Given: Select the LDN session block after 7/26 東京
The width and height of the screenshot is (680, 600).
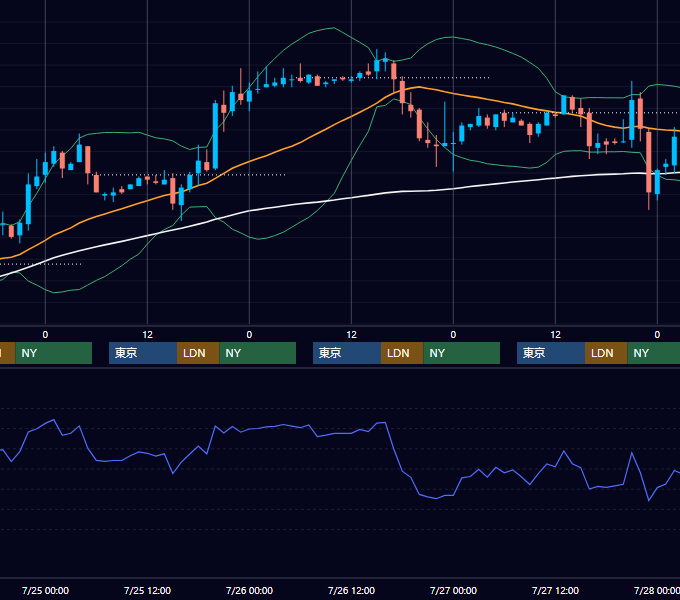Looking at the screenshot, I should tap(402, 353).
